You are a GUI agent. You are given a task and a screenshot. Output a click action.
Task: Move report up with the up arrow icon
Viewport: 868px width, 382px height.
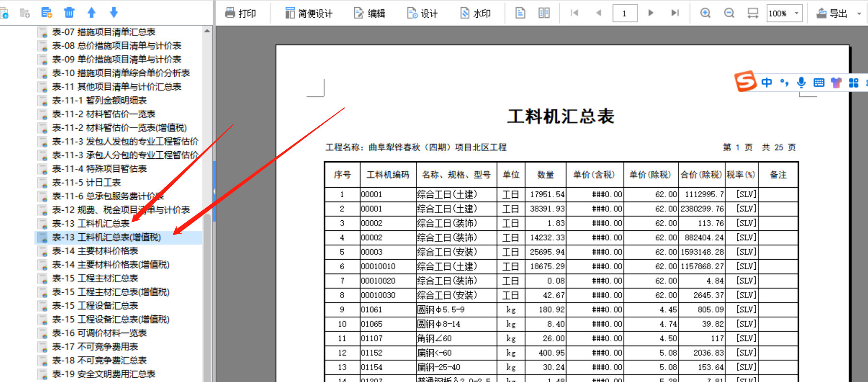(92, 12)
